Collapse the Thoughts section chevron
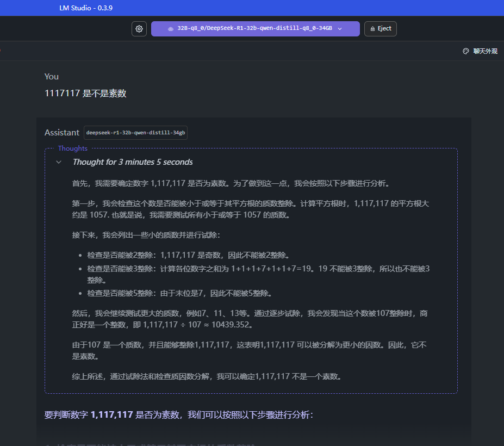This screenshot has height=446, width=504. [x=59, y=162]
